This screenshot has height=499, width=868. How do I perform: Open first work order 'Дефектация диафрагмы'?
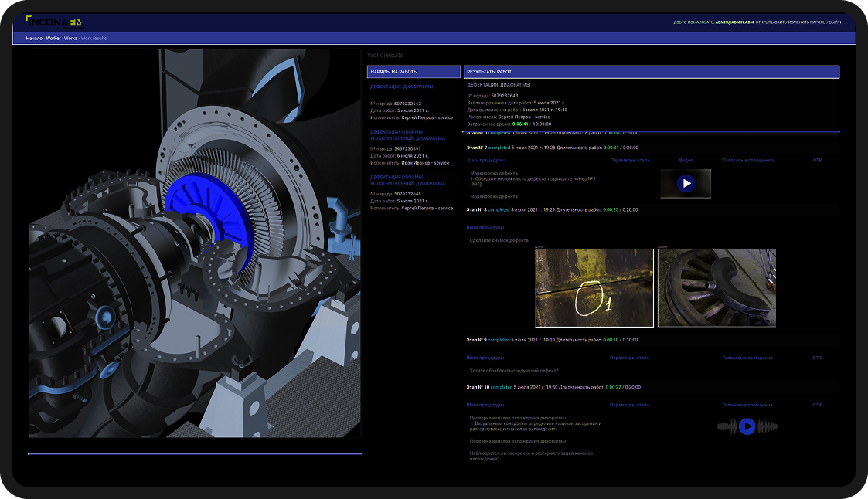pyautogui.click(x=401, y=87)
